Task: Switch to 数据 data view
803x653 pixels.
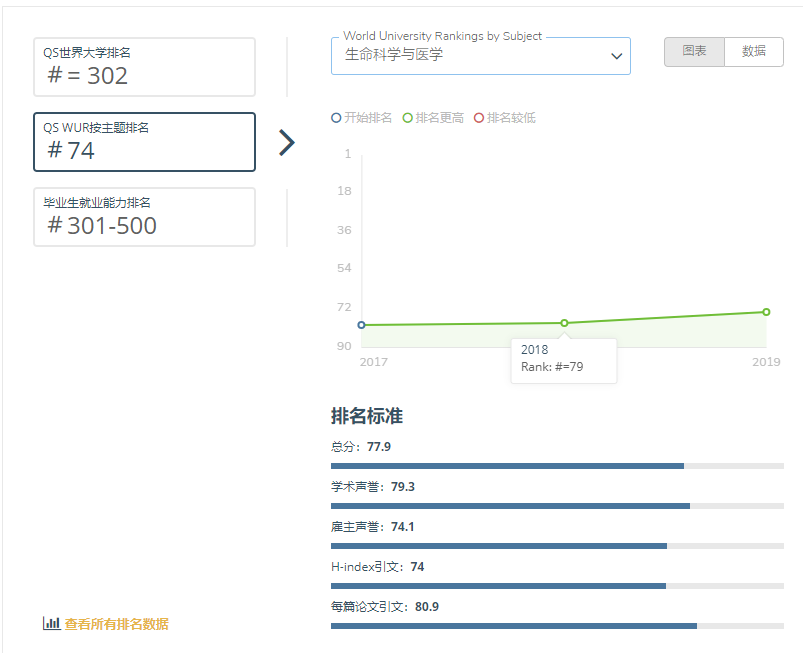Action: [754, 52]
